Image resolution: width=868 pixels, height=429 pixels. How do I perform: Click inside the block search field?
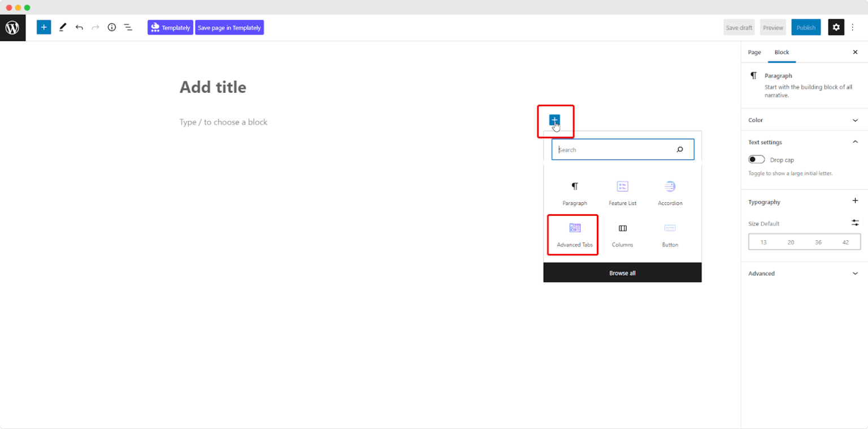(x=616, y=149)
